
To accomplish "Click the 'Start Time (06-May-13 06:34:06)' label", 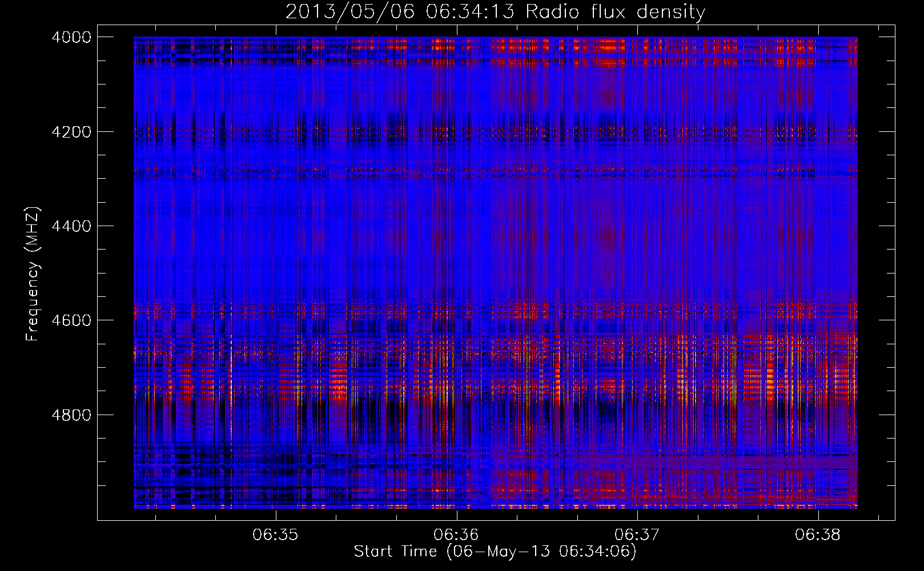I will click(x=495, y=551).
